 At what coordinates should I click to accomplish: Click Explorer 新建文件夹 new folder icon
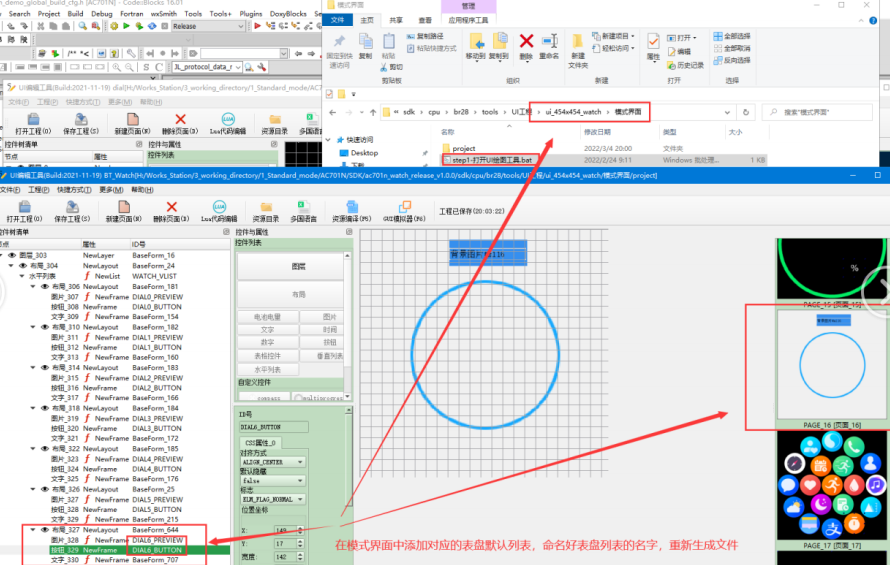[577, 41]
